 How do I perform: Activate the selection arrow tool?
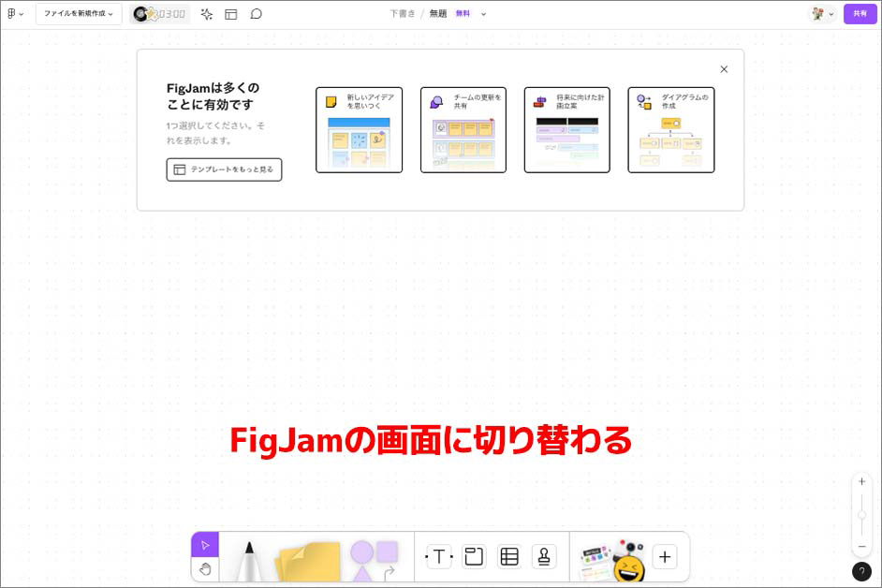pos(205,543)
